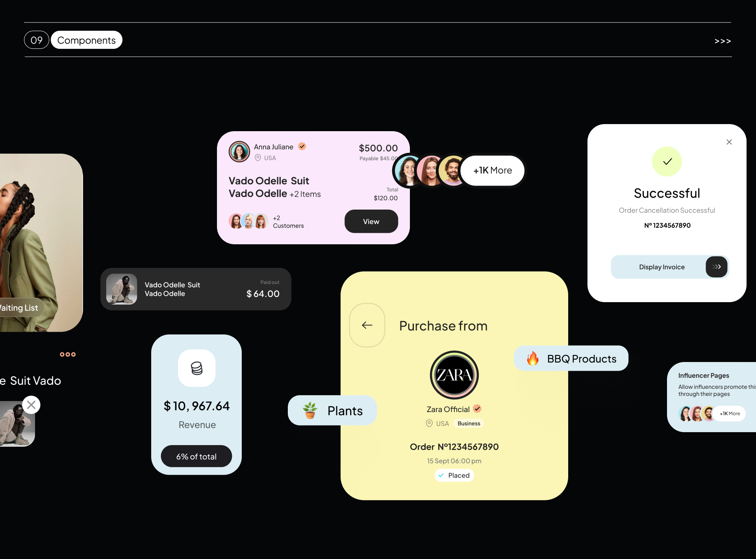
Task: Click the back arrow beside Purchase from
Action: click(x=367, y=325)
